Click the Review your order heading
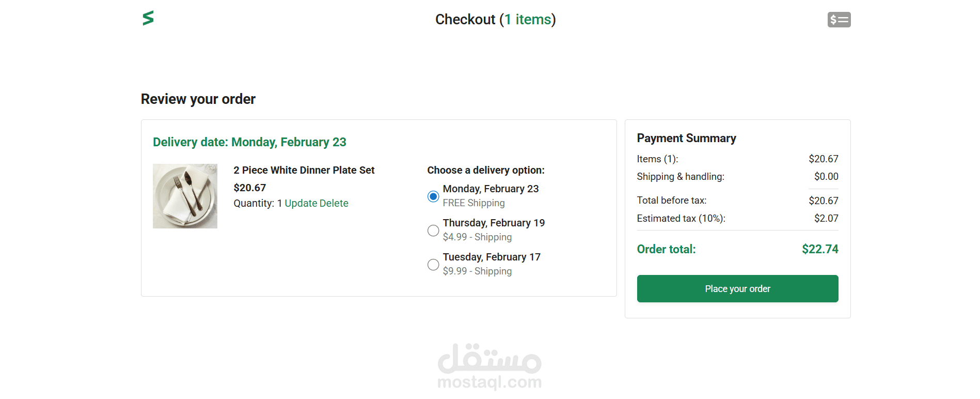The width and height of the screenshot is (980, 399). coord(198,99)
